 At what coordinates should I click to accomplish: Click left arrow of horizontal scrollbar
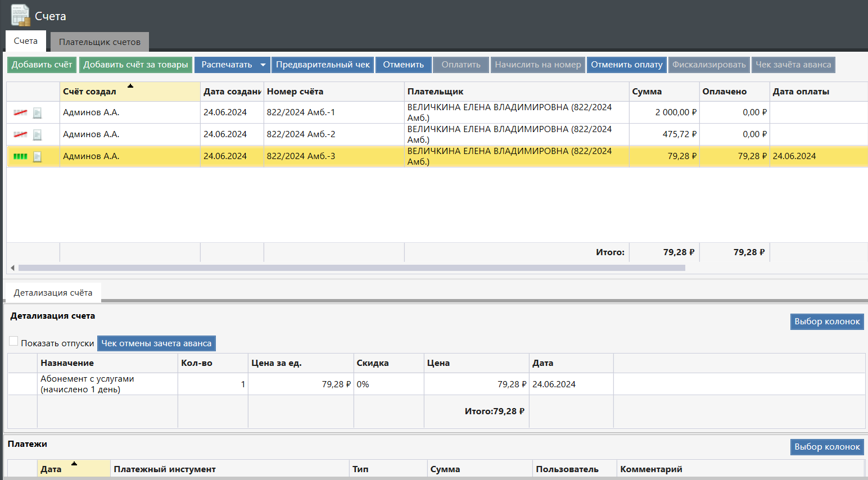pyautogui.click(x=12, y=268)
